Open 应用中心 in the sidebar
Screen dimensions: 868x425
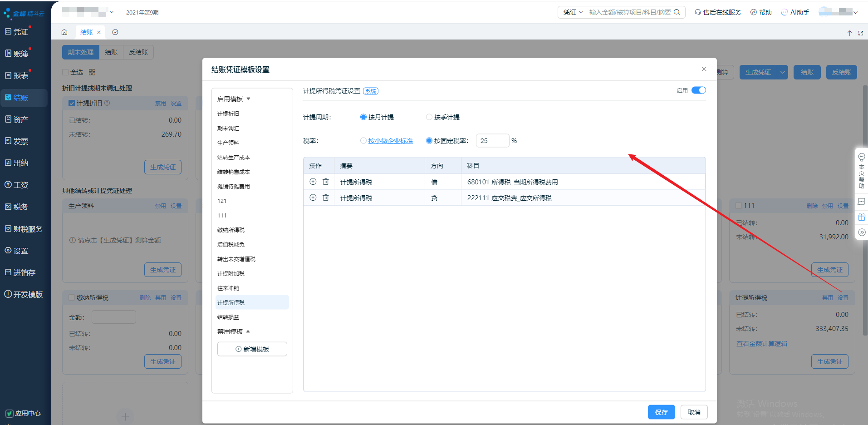click(23, 413)
